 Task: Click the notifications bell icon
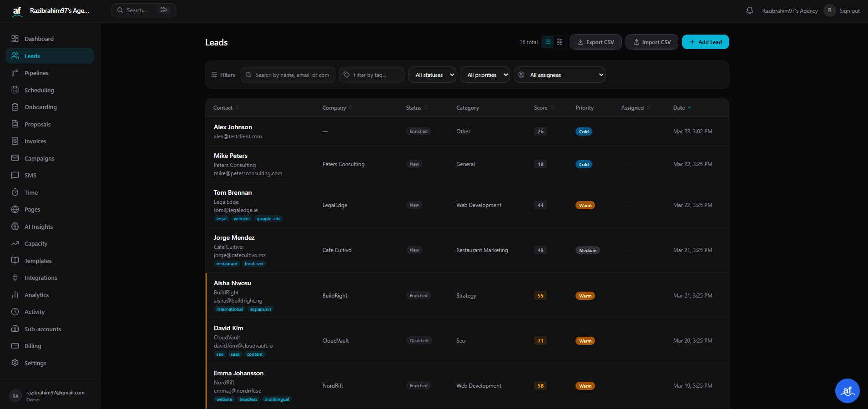coord(749,10)
